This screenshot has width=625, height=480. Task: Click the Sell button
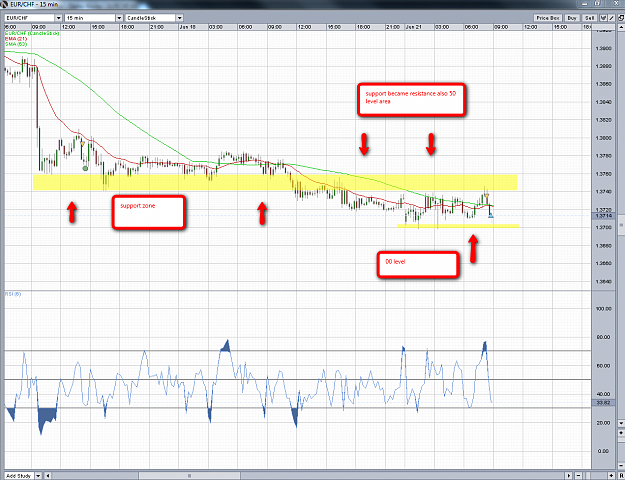pyautogui.click(x=590, y=18)
